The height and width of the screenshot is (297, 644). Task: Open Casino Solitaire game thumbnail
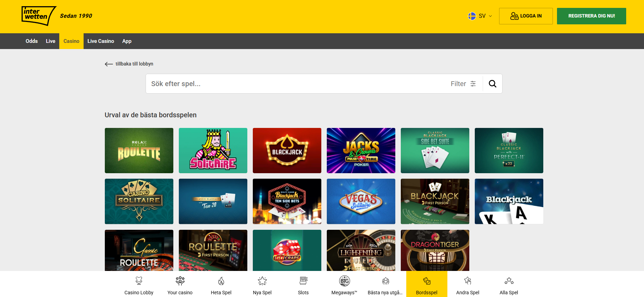click(x=139, y=201)
